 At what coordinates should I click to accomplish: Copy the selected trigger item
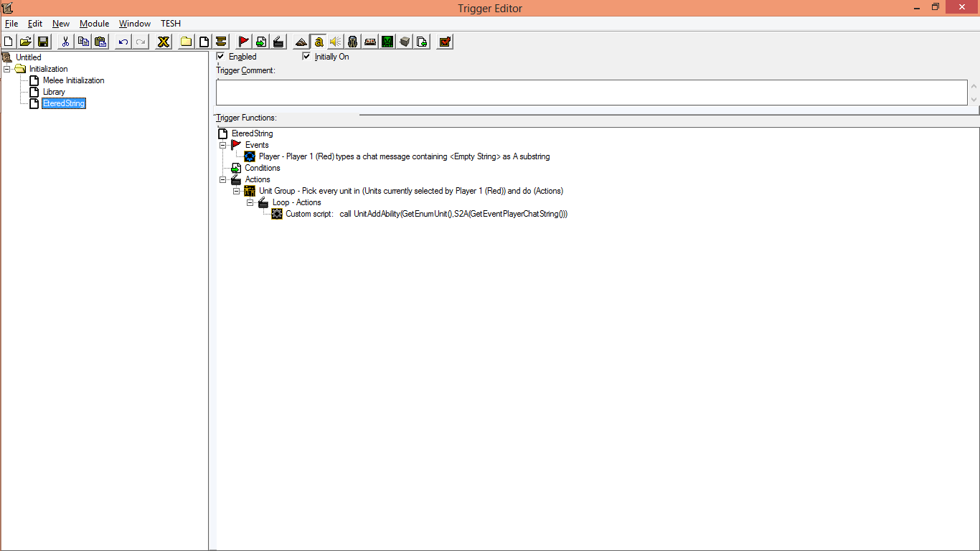tap(83, 42)
